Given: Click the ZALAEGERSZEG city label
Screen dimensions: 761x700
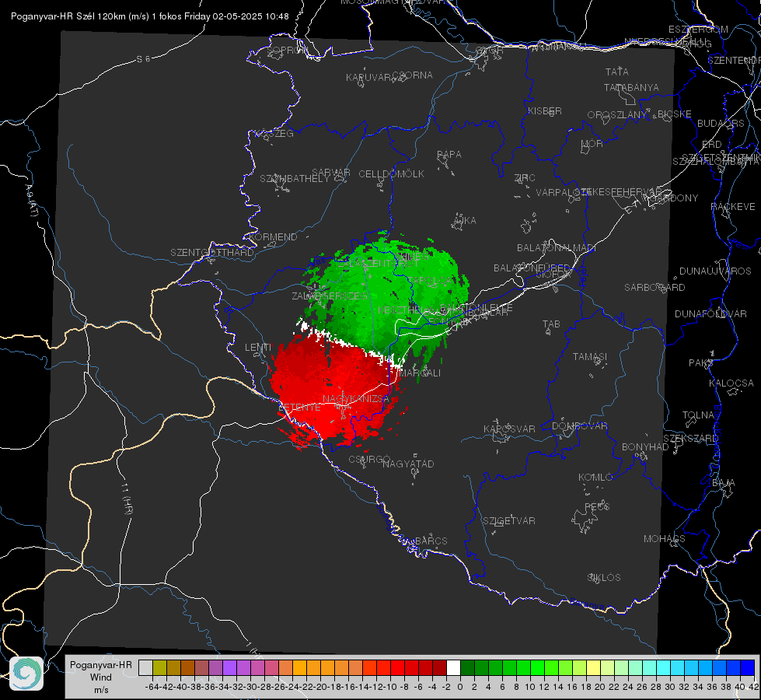Looking at the screenshot, I should pos(330,296).
